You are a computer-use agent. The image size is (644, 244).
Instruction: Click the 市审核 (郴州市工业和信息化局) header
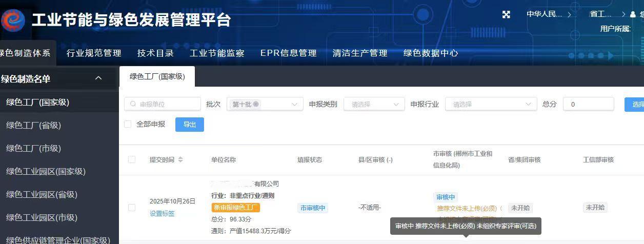coord(462,159)
